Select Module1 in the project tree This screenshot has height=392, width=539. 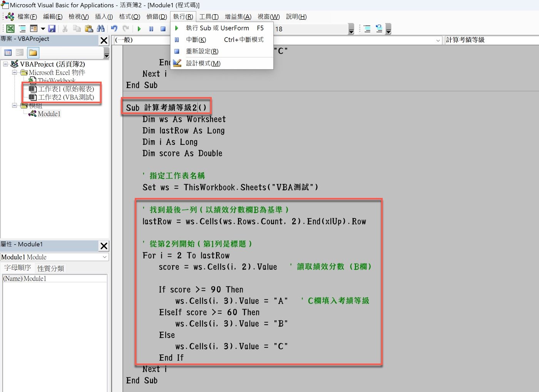click(x=49, y=114)
